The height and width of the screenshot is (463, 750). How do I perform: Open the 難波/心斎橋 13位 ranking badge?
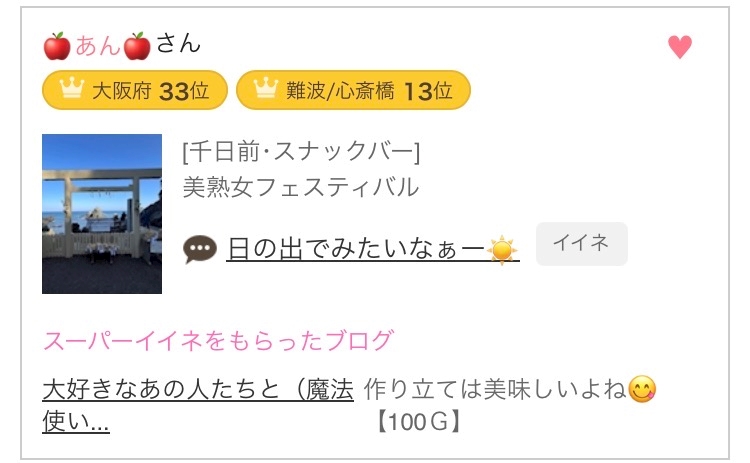click(x=353, y=91)
